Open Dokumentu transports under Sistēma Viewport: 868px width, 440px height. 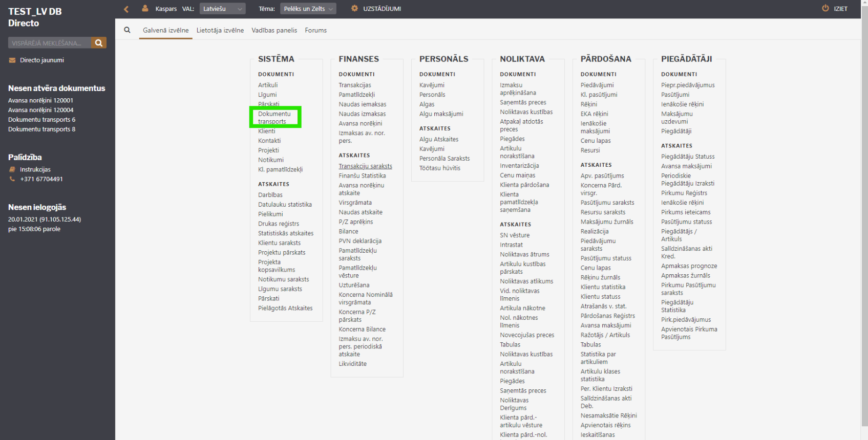(274, 118)
